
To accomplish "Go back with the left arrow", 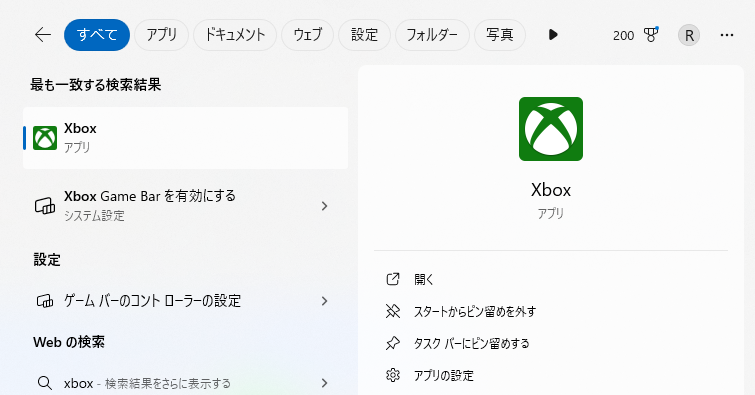I will pos(43,35).
